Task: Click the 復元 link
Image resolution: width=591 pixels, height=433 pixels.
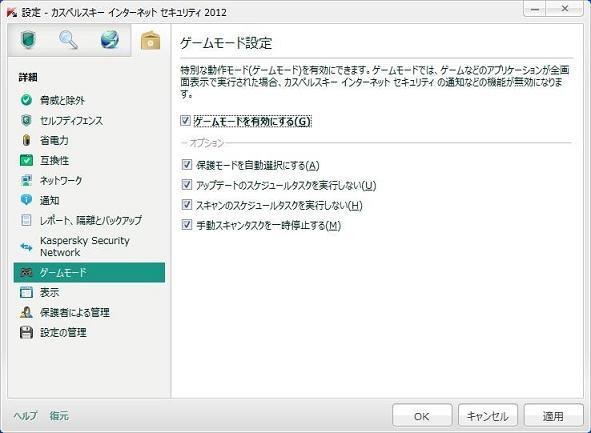Action: click(x=59, y=416)
